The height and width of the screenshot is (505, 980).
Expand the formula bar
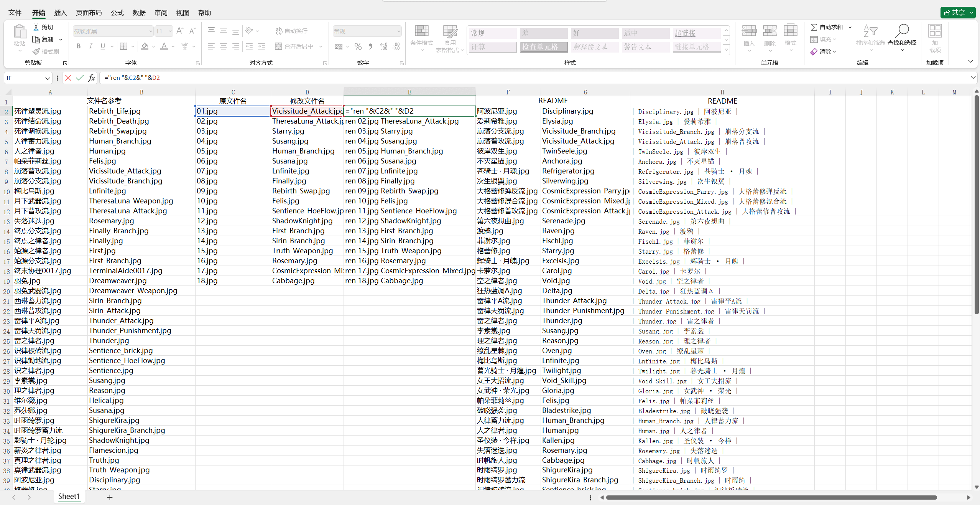973,78
